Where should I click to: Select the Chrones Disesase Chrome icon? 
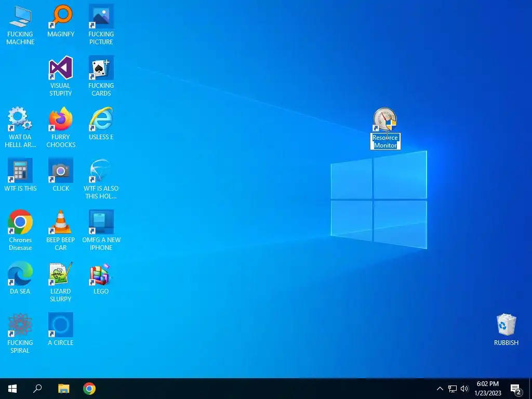(20, 222)
